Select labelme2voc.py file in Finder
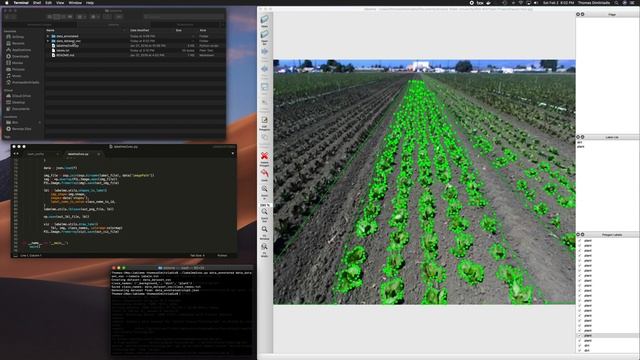 [67, 46]
